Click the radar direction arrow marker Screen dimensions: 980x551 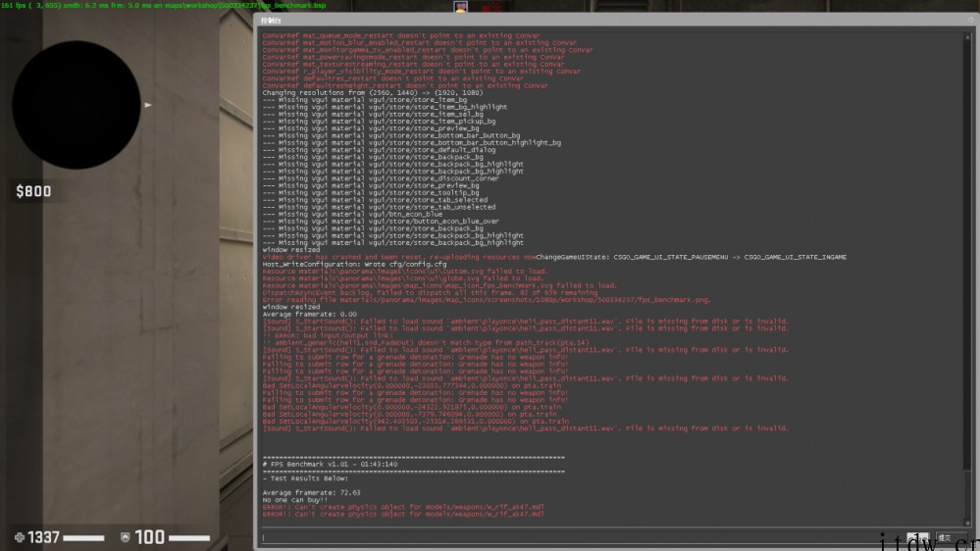coord(148,105)
